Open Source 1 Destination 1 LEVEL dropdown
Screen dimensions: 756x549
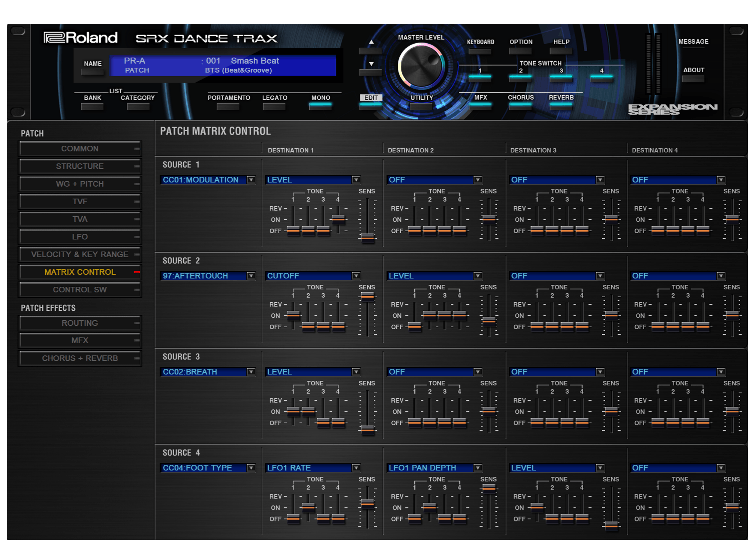pos(313,180)
